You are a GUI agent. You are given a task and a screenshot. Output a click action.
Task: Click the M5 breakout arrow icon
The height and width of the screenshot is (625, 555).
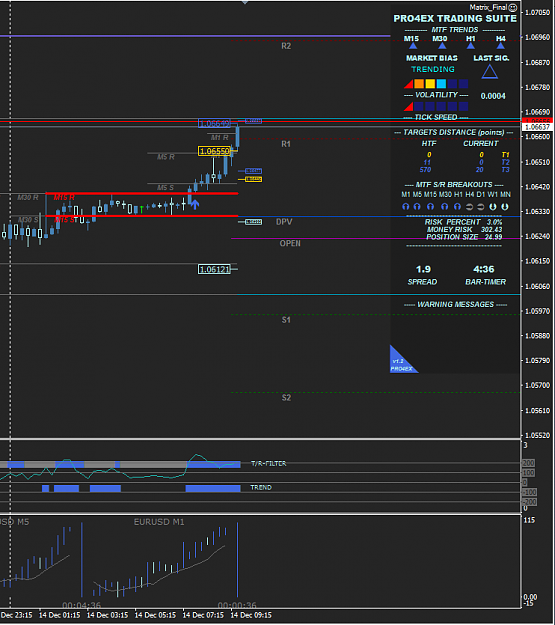[x=417, y=206]
